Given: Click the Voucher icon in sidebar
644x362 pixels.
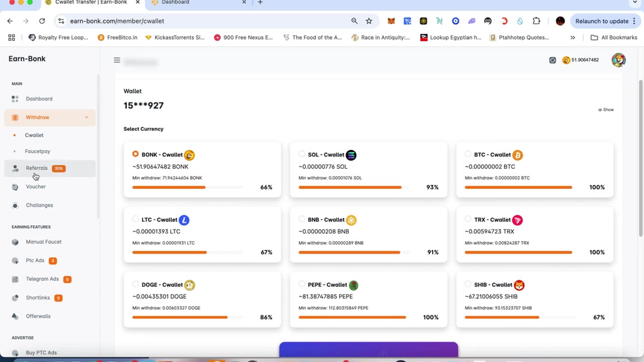Looking at the screenshot, I should [15, 187].
